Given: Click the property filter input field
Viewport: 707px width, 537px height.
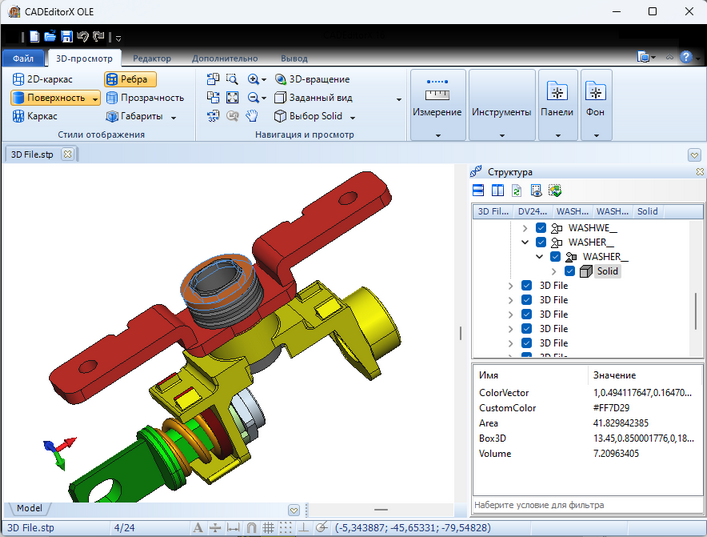Looking at the screenshot, I should (x=583, y=505).
